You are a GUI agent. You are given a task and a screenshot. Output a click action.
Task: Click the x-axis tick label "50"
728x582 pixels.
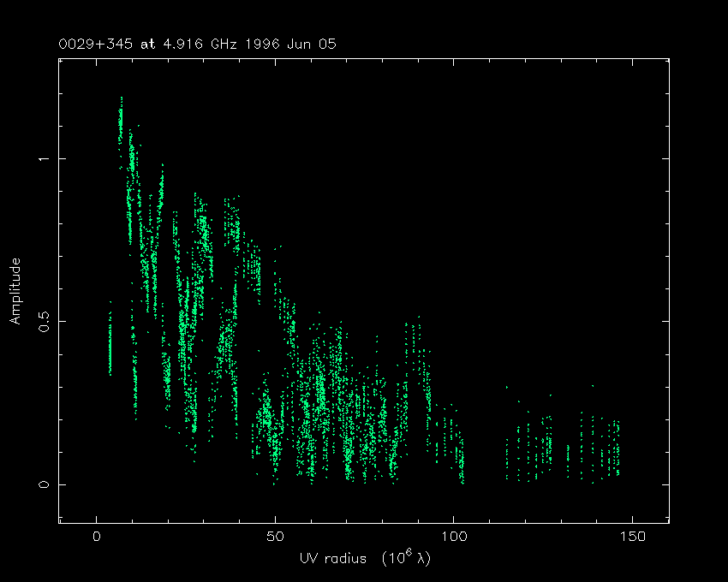275,537
